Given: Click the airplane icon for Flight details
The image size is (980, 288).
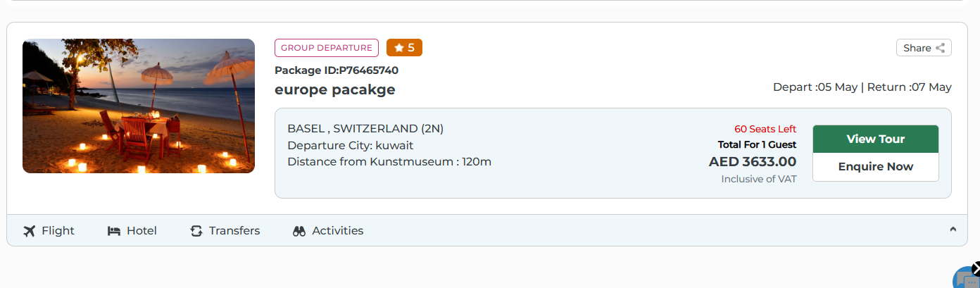Looking at the screenshot, I should click(30, 231).
